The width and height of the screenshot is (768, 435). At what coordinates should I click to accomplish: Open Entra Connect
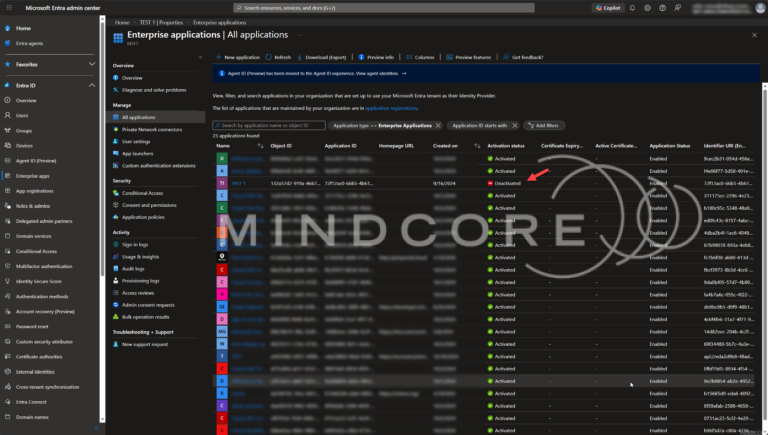[x=31, y=402]
